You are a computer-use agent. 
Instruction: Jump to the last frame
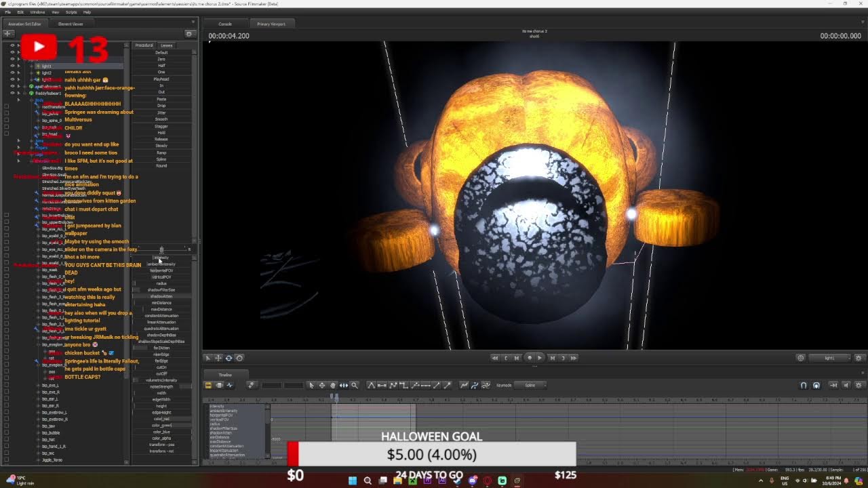click(574, 358)
